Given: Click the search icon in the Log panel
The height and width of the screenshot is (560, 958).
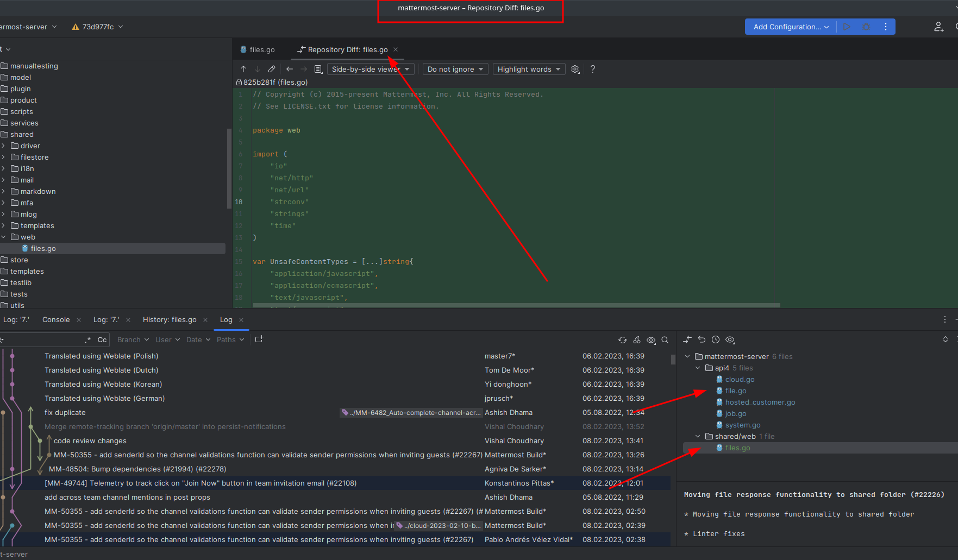Looking at the screenshot, I should [665, 339].
